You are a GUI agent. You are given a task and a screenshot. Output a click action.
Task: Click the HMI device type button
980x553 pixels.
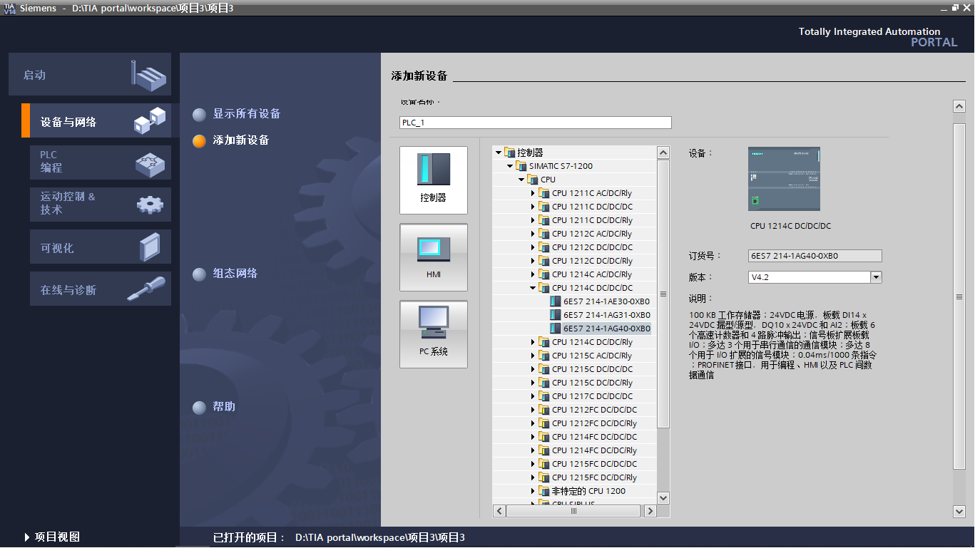[434, 257]
